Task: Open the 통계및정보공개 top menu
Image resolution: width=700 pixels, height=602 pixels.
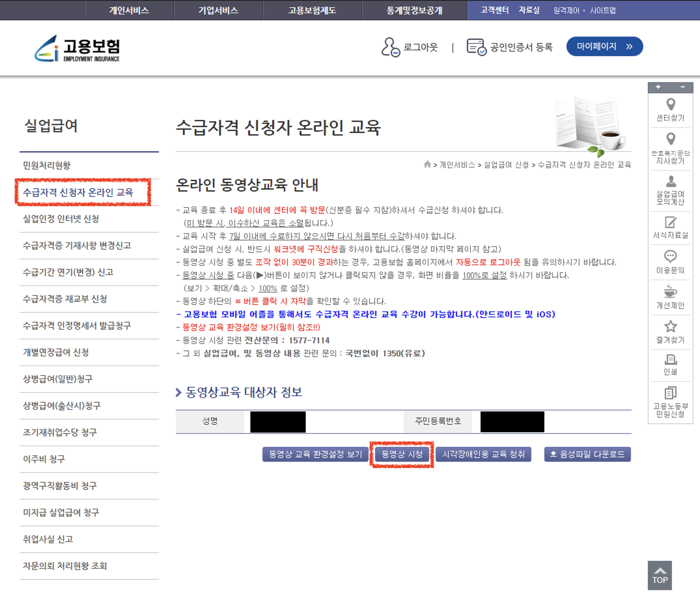Action: point(414,10)
